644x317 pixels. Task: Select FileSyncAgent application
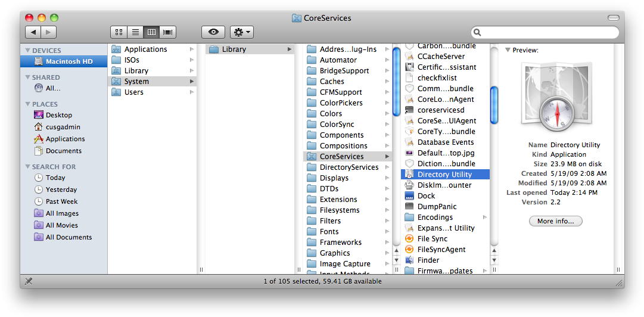[445, 249]
